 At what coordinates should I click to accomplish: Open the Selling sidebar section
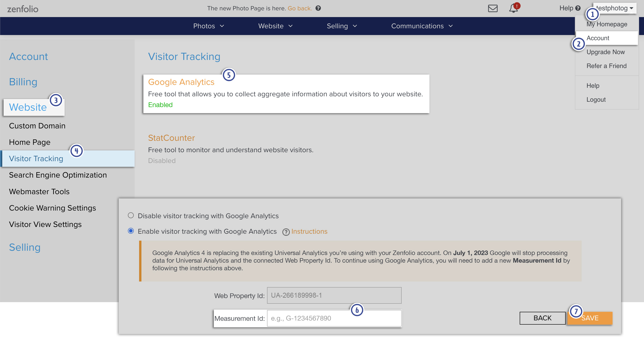pos(24,247)
